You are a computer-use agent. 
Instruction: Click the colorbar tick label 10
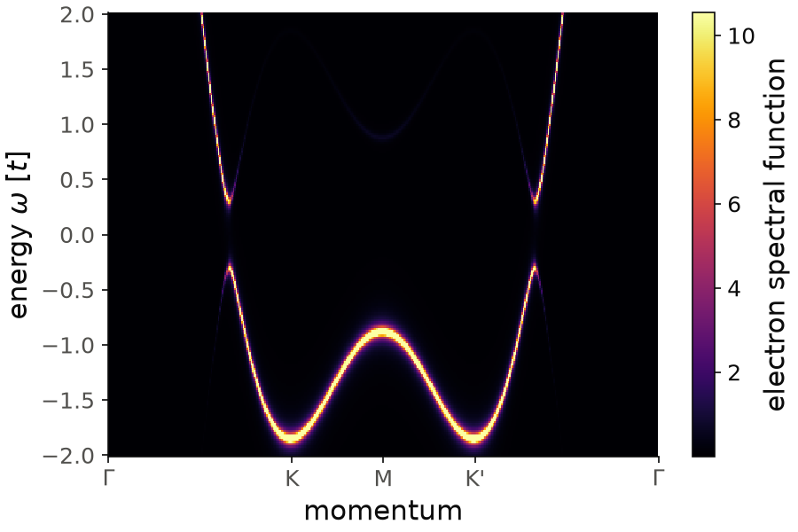click(741, 35)
